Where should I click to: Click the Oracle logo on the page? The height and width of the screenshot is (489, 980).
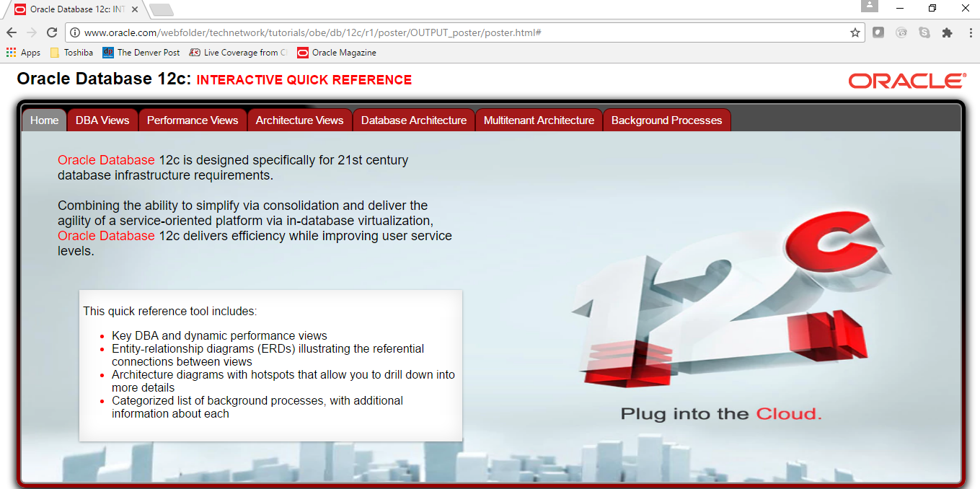[x=906, y=81]
